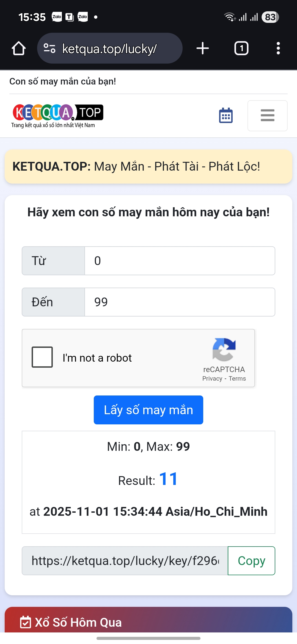297x644 pixels.
Task: Select the Từ minimum value field
Action: (x=180, y=260)
